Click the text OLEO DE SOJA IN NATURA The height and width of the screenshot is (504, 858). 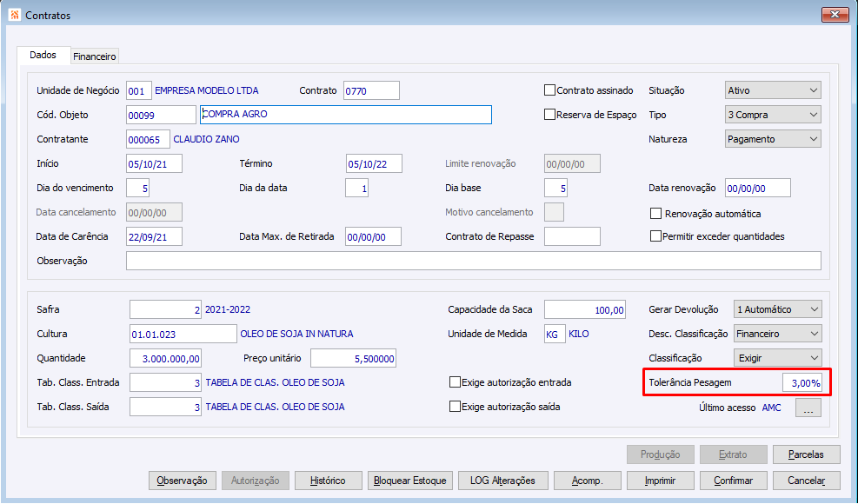point(296,334)
